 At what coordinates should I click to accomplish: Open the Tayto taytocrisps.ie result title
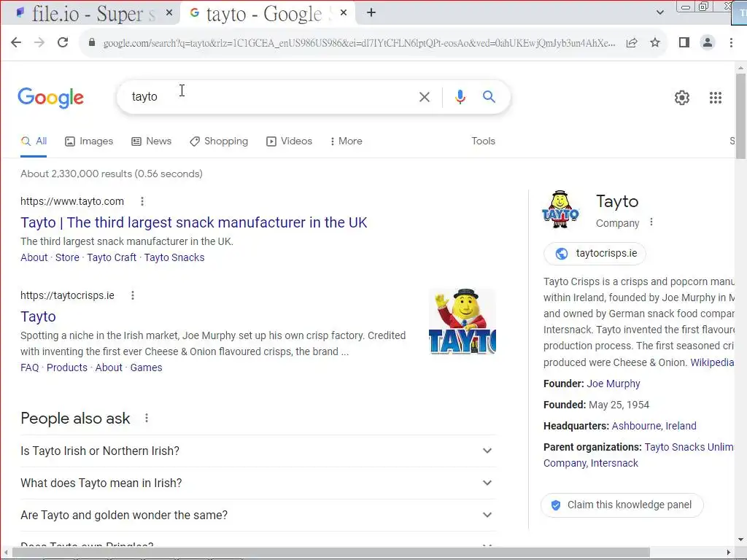point(38,316)
